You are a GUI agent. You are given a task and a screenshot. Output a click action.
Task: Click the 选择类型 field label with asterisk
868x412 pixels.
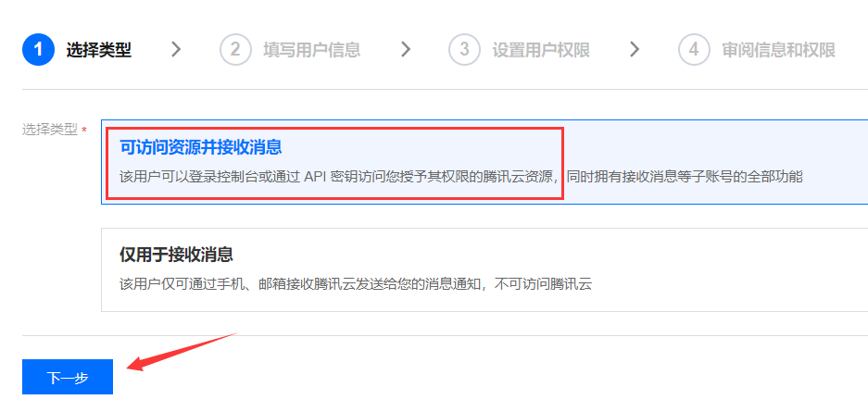pos(55,130)
